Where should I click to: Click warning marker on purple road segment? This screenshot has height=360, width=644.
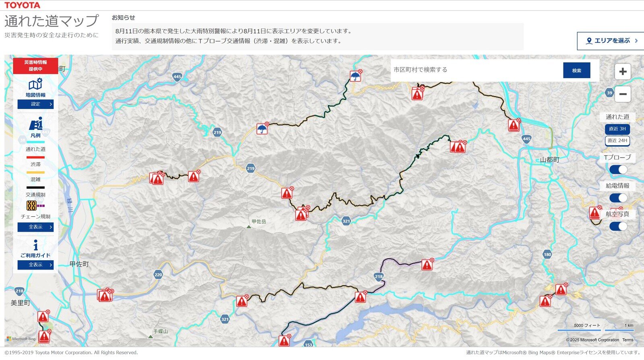427,265
